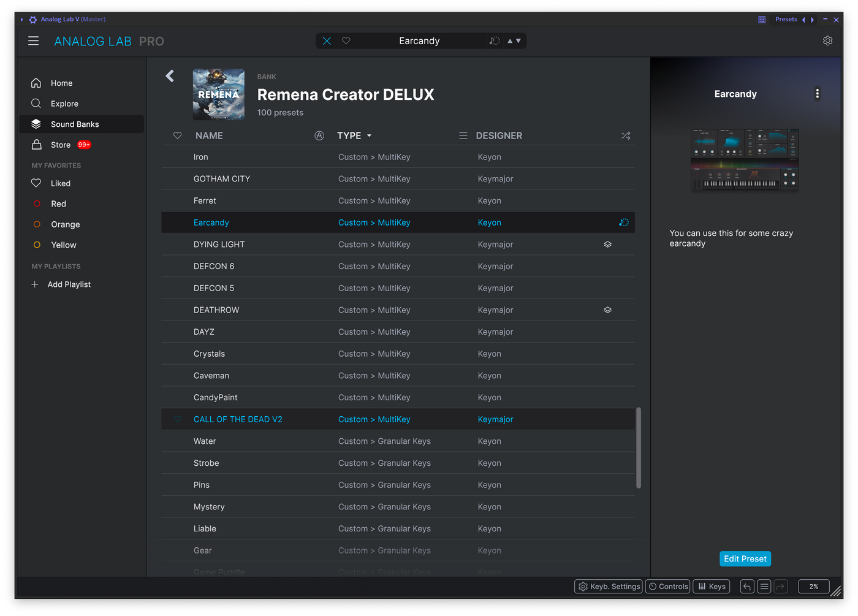Open the settings gear at top right
The width and height of the screenshot is (858, 616).
click(x=827, y=40)
